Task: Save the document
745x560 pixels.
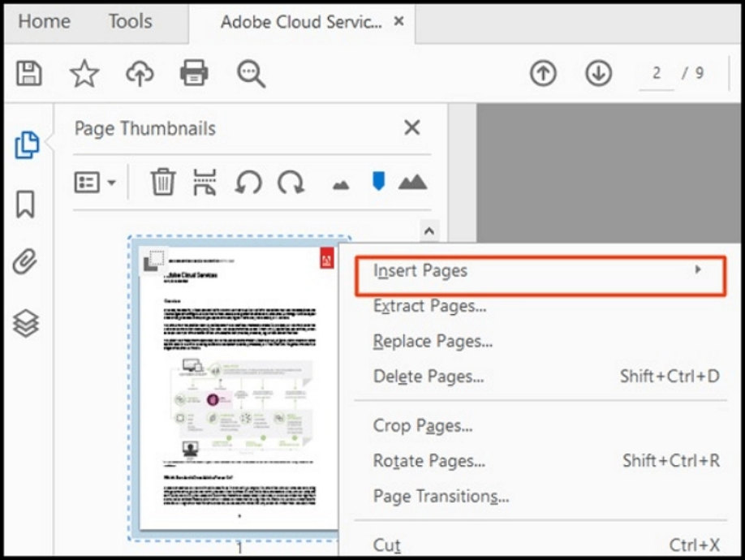Action: coord(30,73)
